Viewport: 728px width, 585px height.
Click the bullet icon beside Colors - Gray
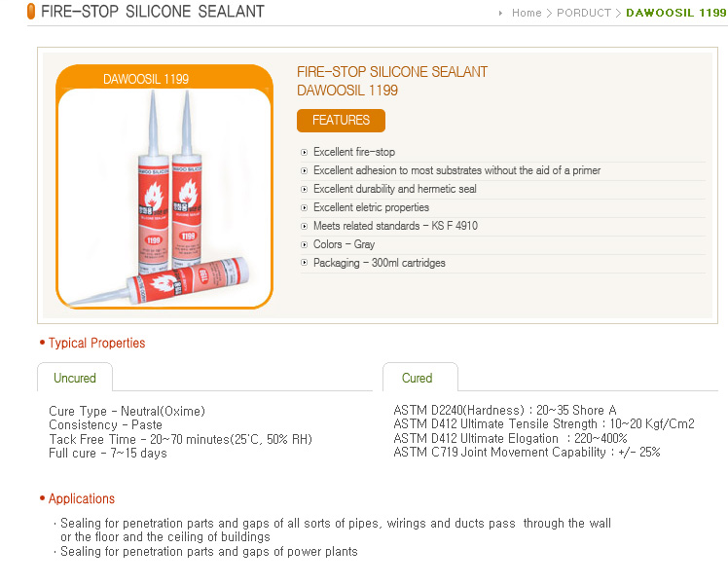click(304, 244)
